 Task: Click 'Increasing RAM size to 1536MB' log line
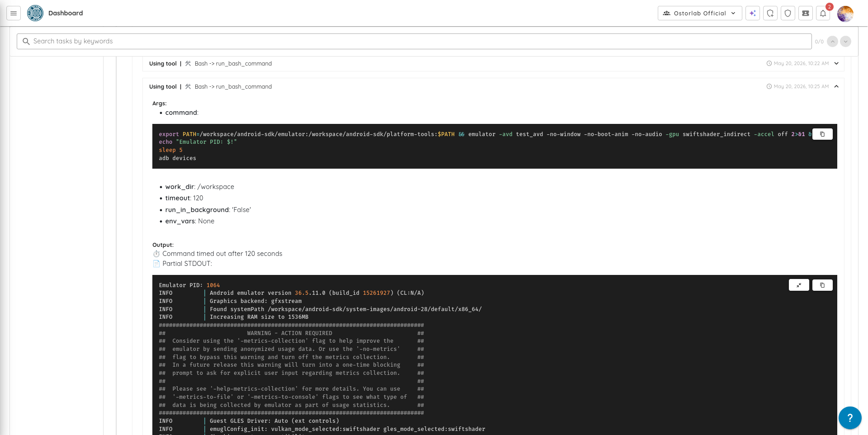259,317
